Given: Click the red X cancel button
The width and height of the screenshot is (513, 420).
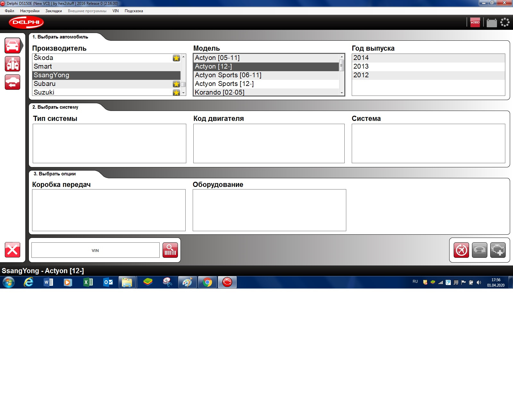Looking at the screenshot, I should 13,250.
